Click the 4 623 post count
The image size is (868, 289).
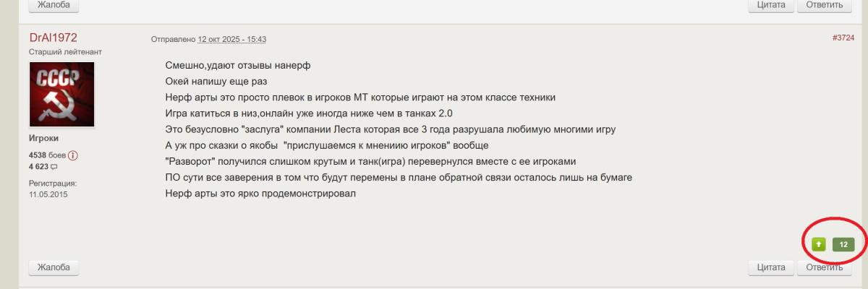click(38, 167)
